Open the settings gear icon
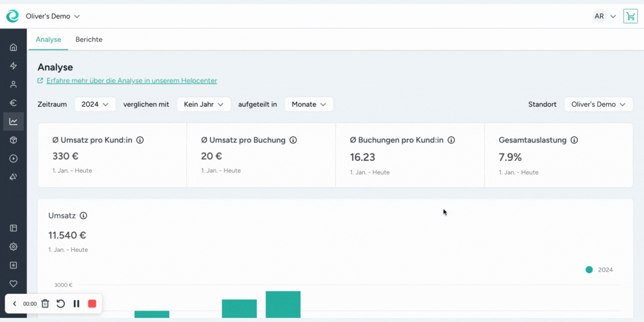Screen dimensions: 644x322 pos(14,247)
